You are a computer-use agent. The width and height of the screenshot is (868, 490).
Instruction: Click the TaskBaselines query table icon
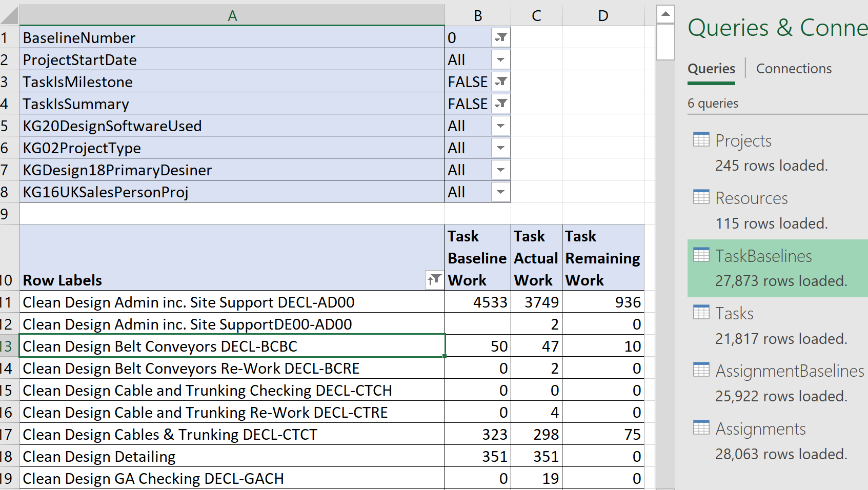click(x=701, y=255)
